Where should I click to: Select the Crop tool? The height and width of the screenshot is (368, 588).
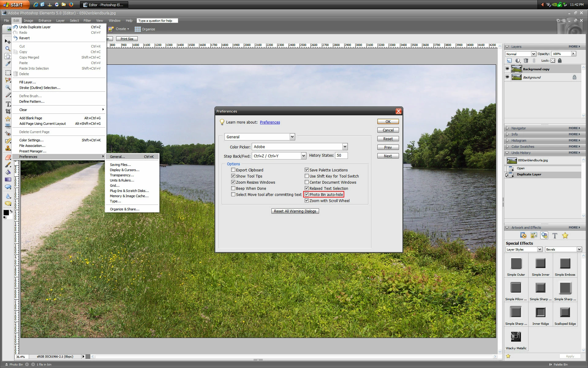pos(8,111)
